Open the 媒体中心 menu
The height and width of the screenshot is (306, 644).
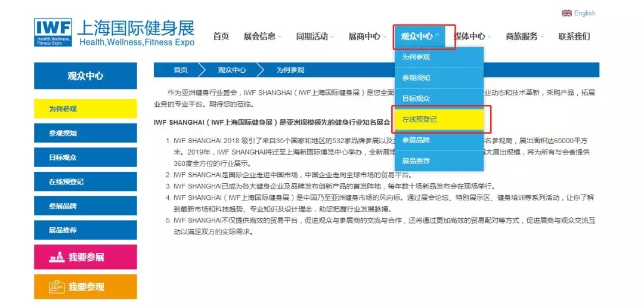pos(469,36)
